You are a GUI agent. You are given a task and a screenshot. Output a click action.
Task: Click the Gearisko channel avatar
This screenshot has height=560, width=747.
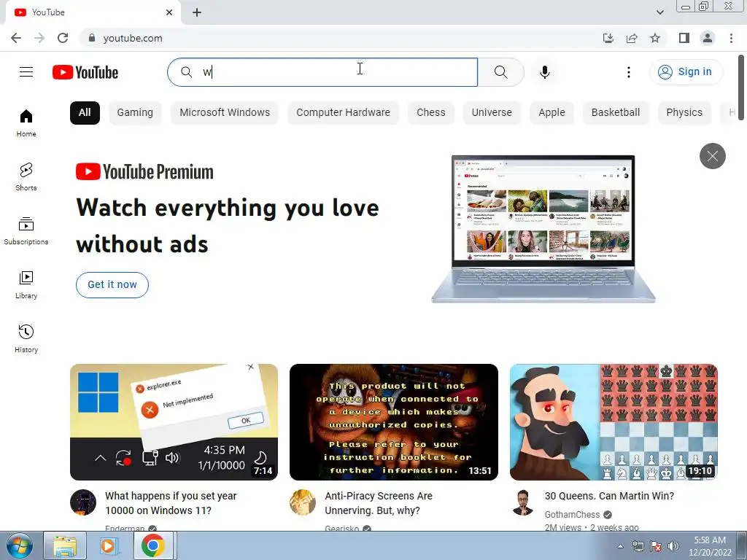(303, 502)
